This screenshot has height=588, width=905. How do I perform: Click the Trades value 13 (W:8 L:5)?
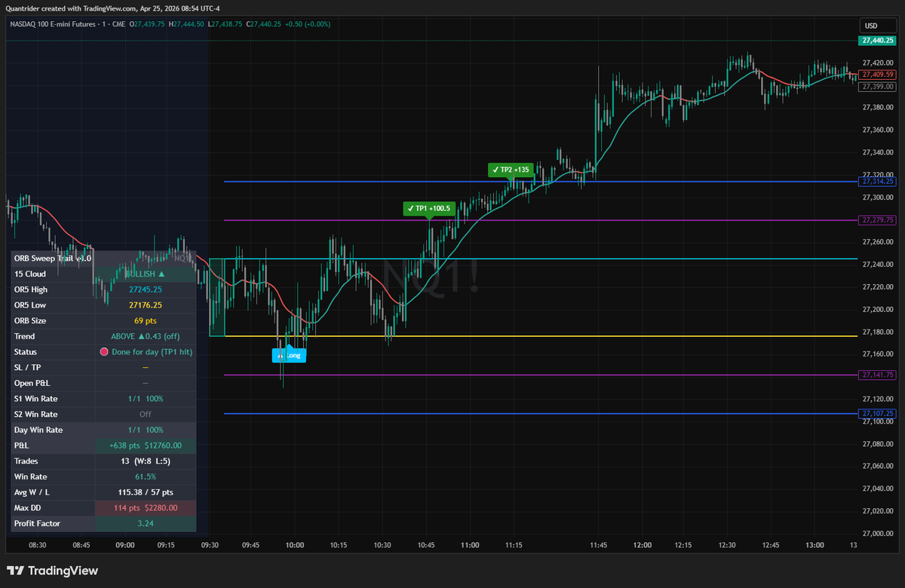pyautogui.click(x=145, y=461)
